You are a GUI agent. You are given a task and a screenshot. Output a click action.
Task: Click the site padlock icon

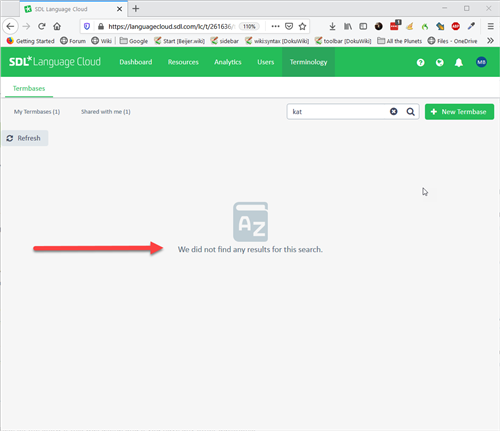point(101,26)
